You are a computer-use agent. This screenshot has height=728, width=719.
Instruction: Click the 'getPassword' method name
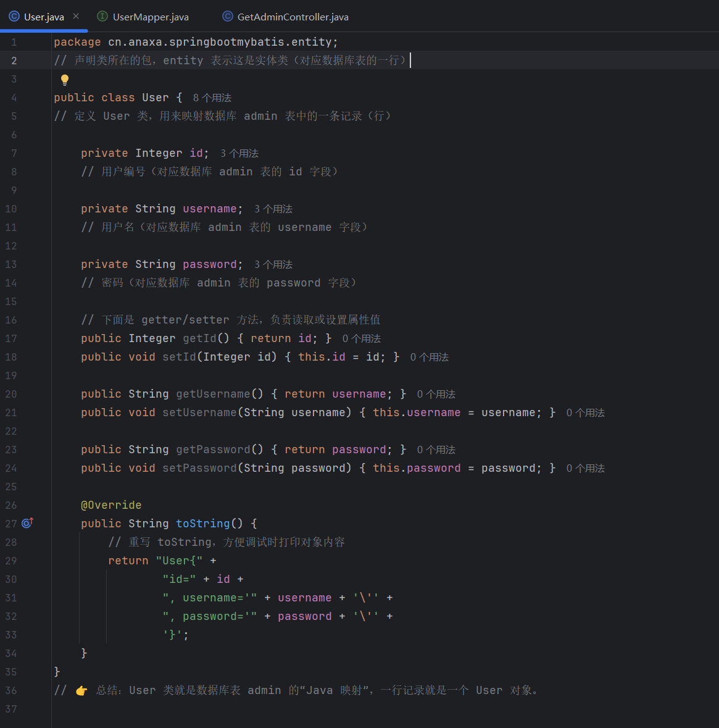coord(213,450)
